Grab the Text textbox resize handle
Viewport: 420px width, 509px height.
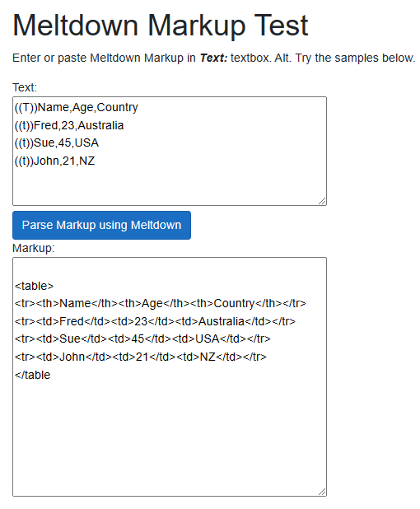click(x=322, y=201)
